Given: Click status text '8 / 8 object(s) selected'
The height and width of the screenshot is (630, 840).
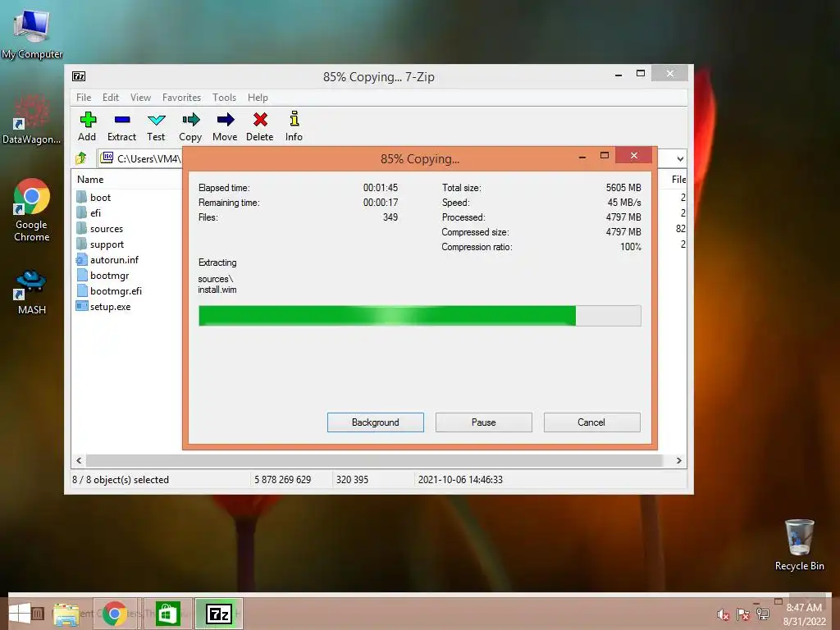Looking at the screenshot, I should click(x=121, y=479).
